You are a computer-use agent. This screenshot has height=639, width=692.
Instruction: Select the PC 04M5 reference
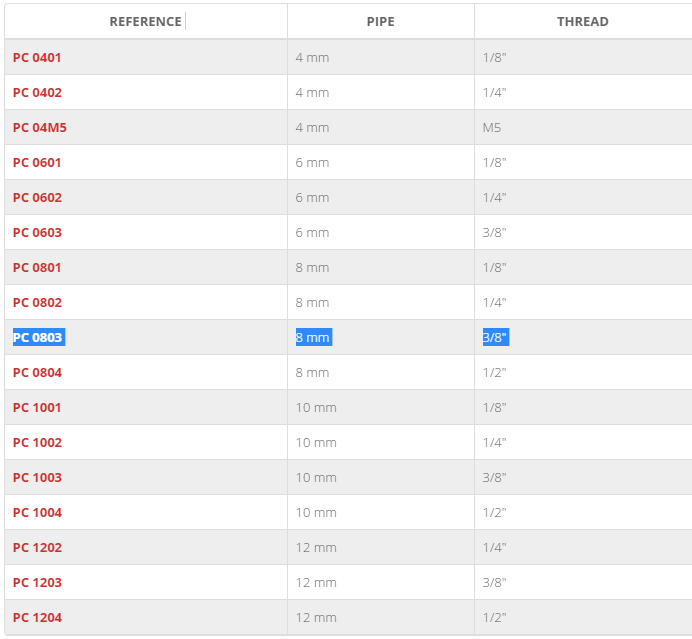pyautogui.click(x=40, y=128)
